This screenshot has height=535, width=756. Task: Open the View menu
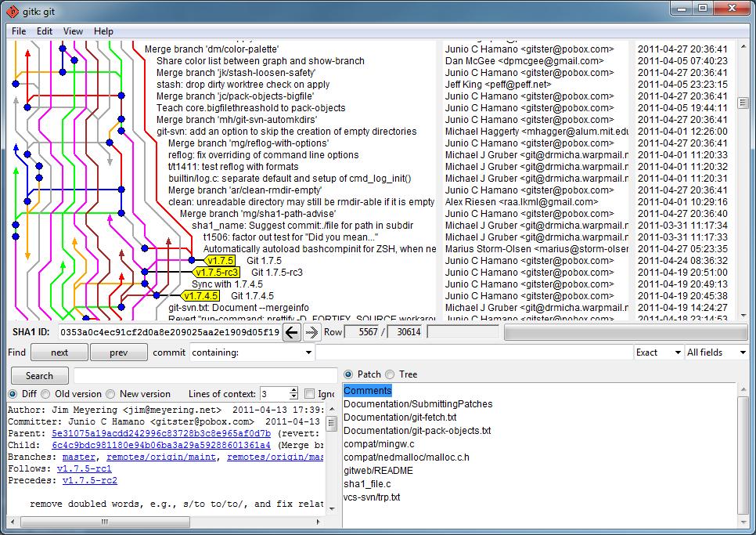point(73,31)
